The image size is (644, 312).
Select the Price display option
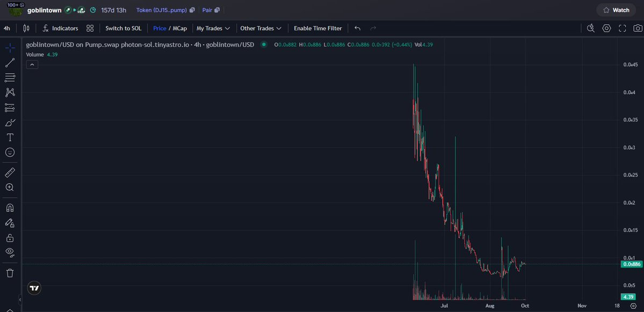(160, 28)
